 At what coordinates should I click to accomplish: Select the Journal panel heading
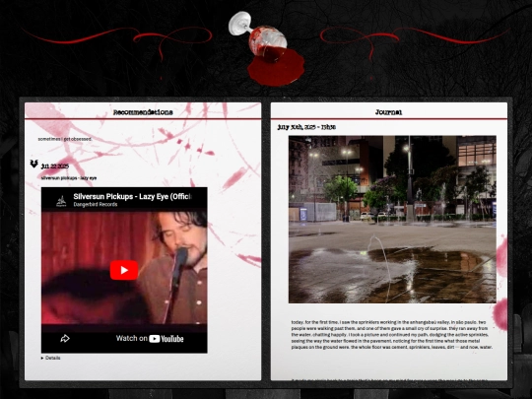(x=389, y=112)
